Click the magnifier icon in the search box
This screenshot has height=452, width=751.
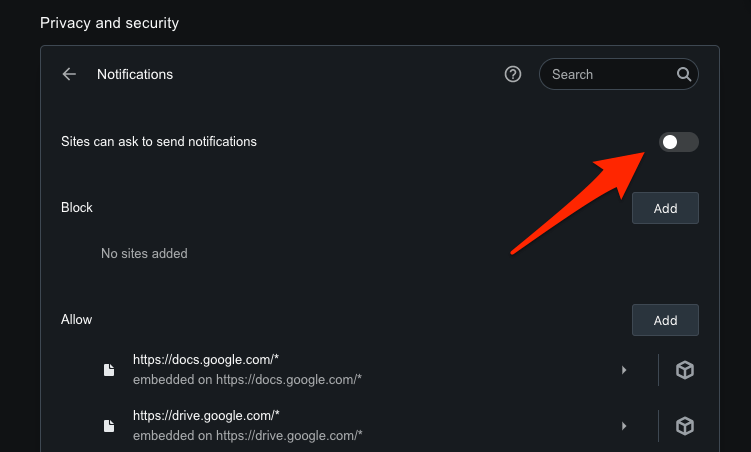(684, 74)
